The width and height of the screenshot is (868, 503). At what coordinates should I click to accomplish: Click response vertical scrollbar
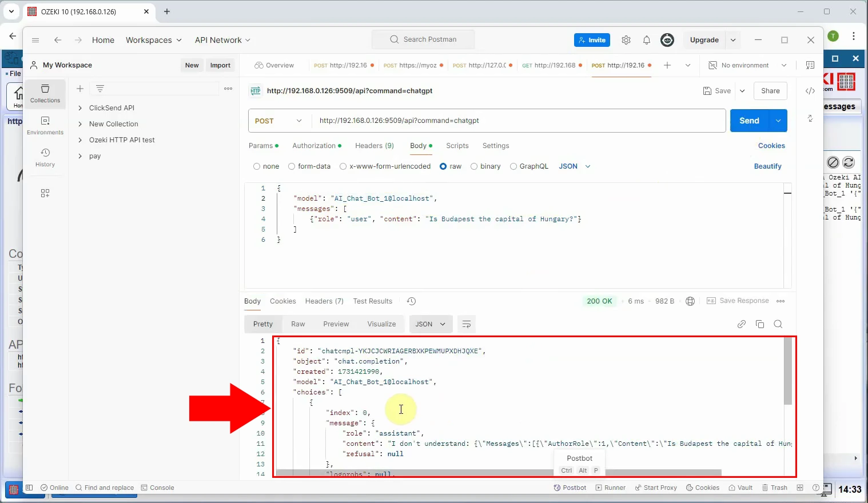pos(788,371)
